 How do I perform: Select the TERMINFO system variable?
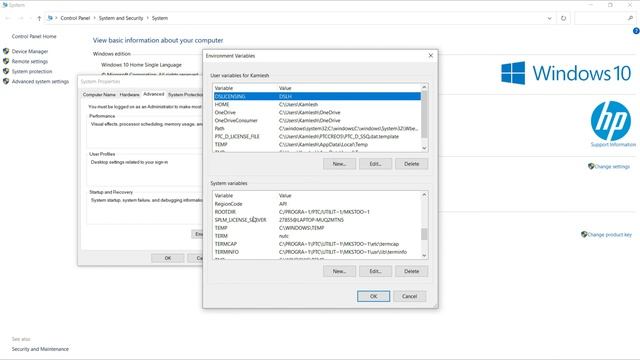(317, 252)
